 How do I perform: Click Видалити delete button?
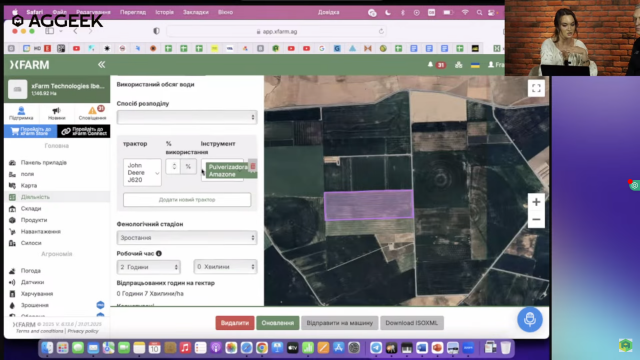point(235,323)
